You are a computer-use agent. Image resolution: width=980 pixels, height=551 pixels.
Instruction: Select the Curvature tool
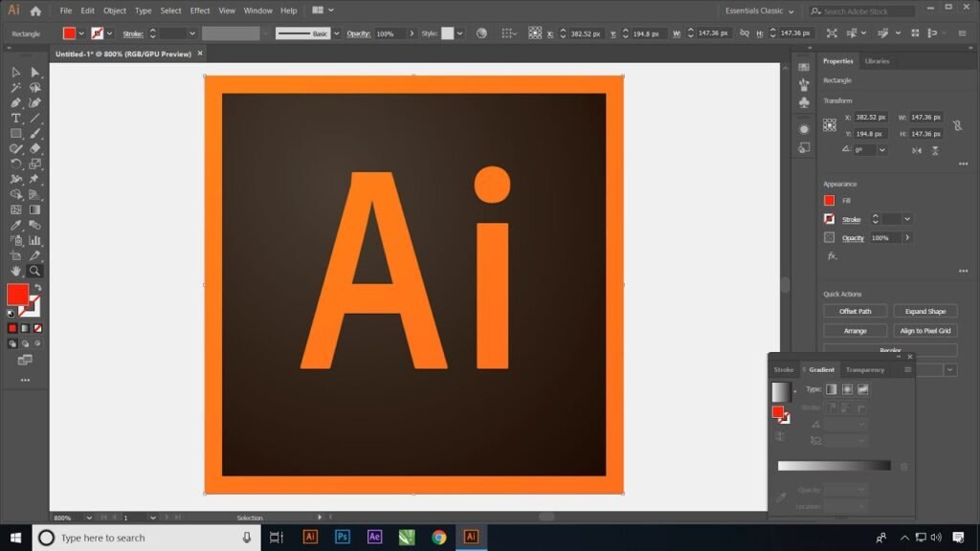coord(35,103)
